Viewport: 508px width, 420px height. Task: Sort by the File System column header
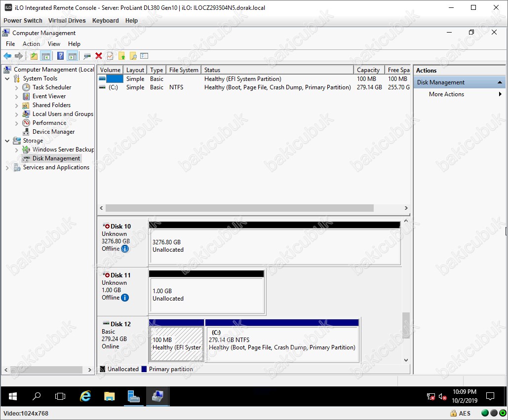point(184,70)
